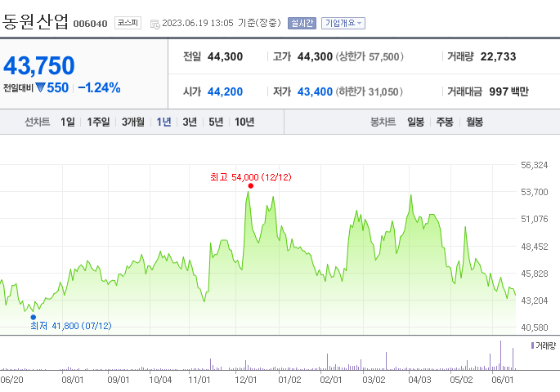Click the 시가 value 44,200
Viewport: 560px width, 392px height.
(225, 91)
